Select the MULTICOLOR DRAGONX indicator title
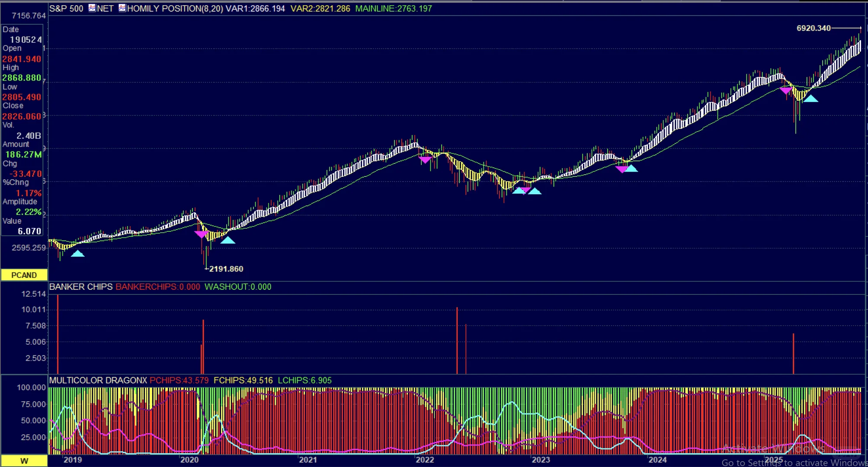Screen dimensions: 868x467 [98, 381]
